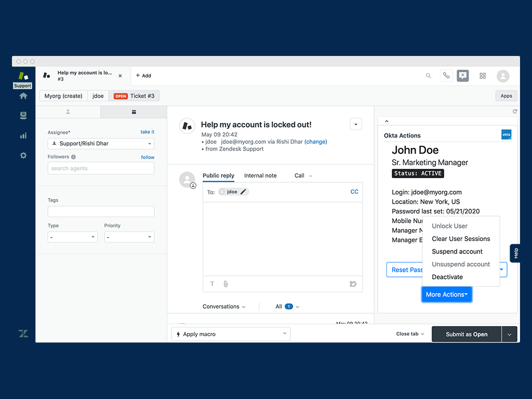
Task: Collapse the Okta Actions app panel
Action: 387,121
